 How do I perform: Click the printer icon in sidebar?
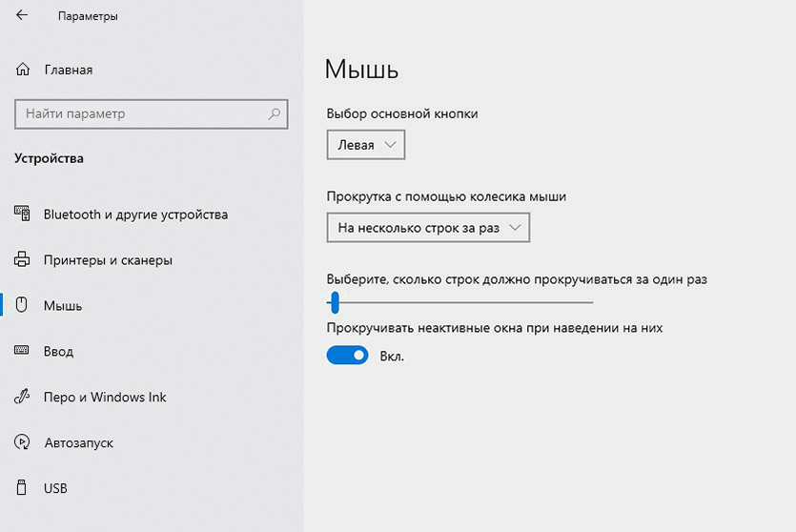tap(23, 260)
